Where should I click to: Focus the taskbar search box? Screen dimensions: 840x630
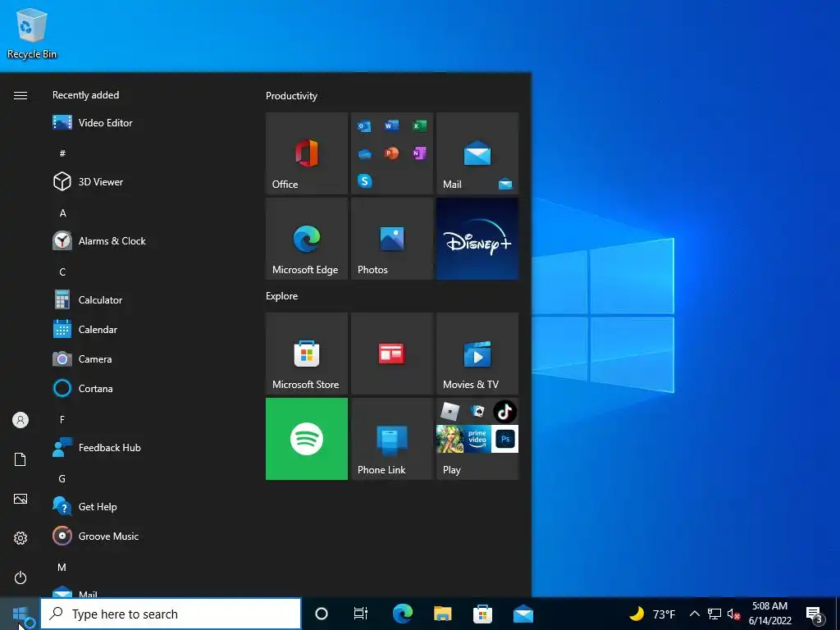(x=171, y=614)
